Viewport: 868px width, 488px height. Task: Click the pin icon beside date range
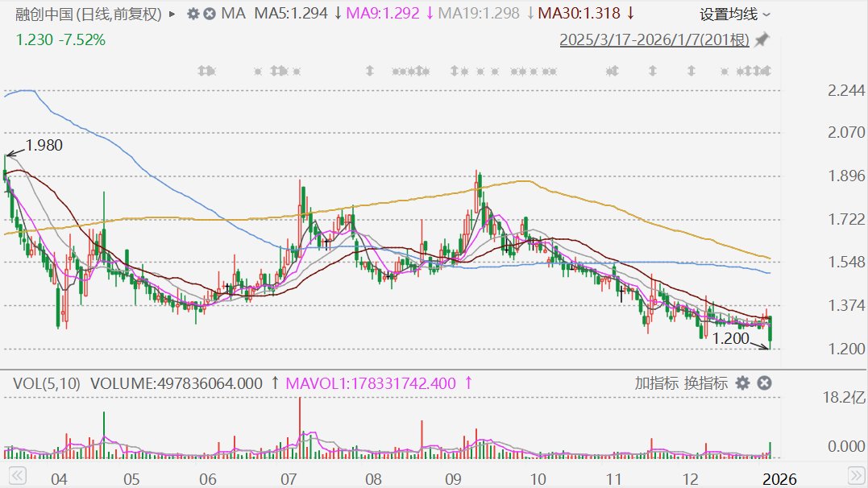point(762,39)
